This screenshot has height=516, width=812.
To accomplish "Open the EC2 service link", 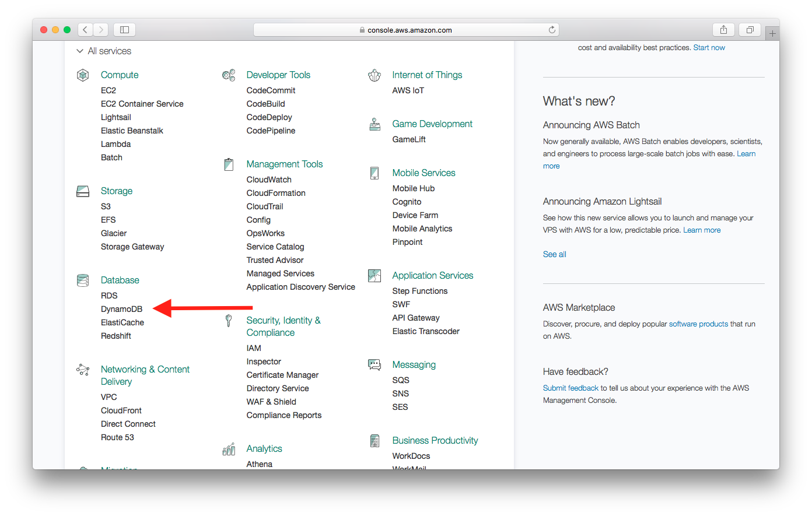I will coord(108,90).
